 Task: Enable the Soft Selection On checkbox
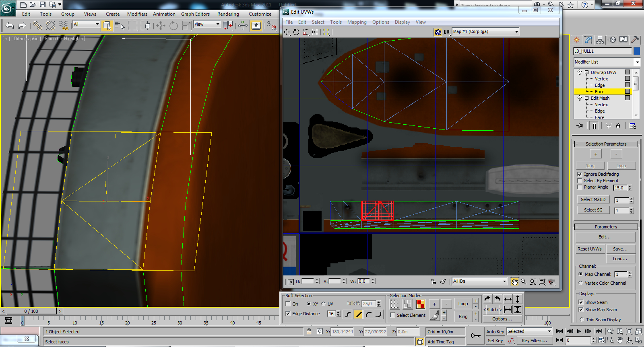point(288,304)
